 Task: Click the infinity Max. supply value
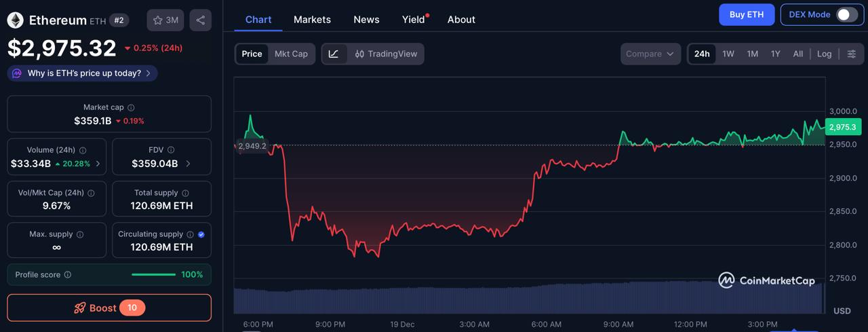(x=56, y=247)
